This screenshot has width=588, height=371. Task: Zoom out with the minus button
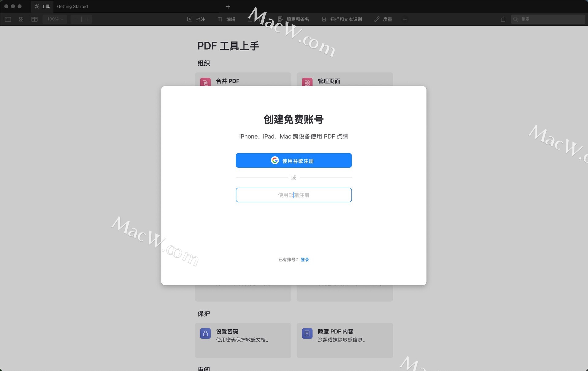click(76, 19)
